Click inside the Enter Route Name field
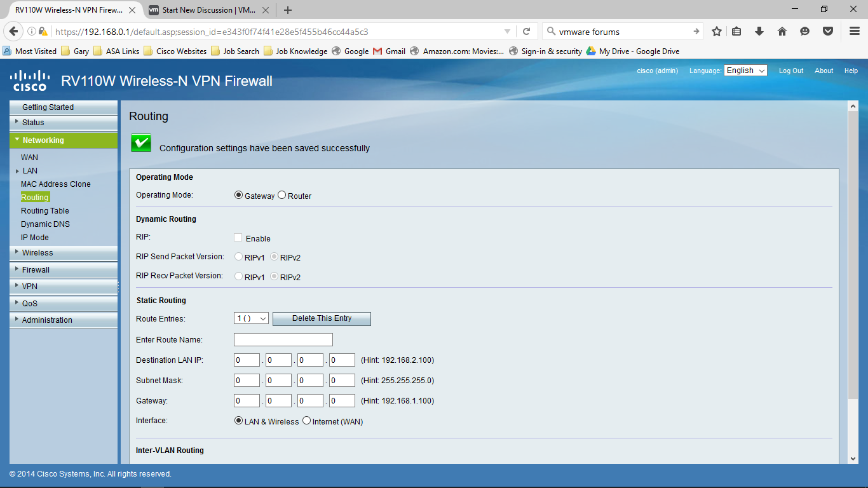 pos(283,339)
